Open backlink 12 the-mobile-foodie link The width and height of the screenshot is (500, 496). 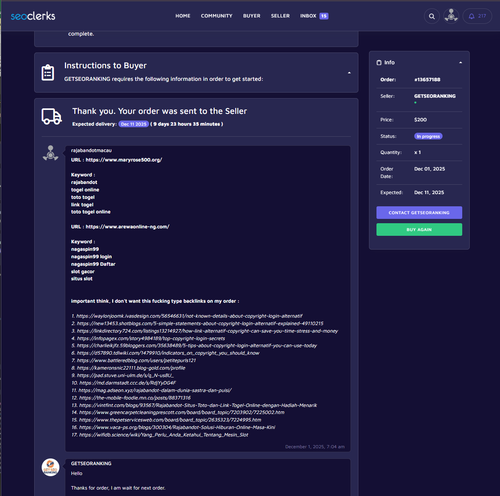135,398
